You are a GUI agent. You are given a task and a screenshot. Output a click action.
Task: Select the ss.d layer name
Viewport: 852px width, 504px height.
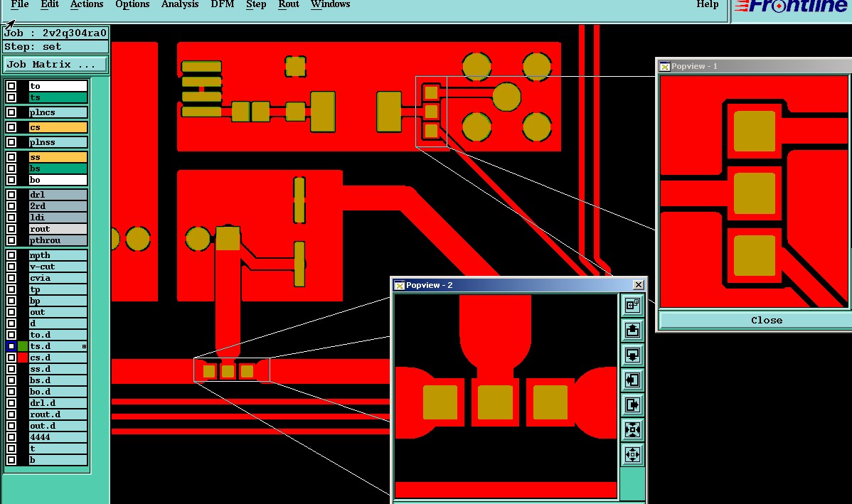pos(58,369)
